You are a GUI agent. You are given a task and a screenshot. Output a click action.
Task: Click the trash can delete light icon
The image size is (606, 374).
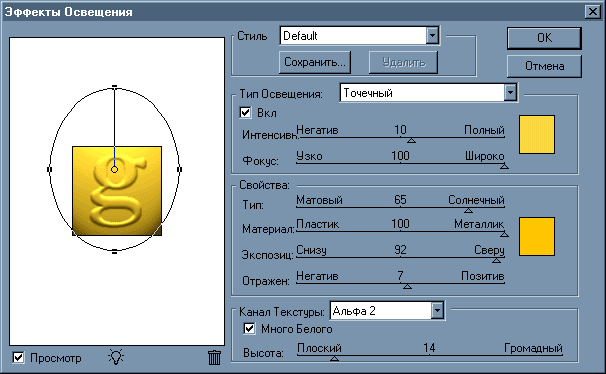(214, 357)
